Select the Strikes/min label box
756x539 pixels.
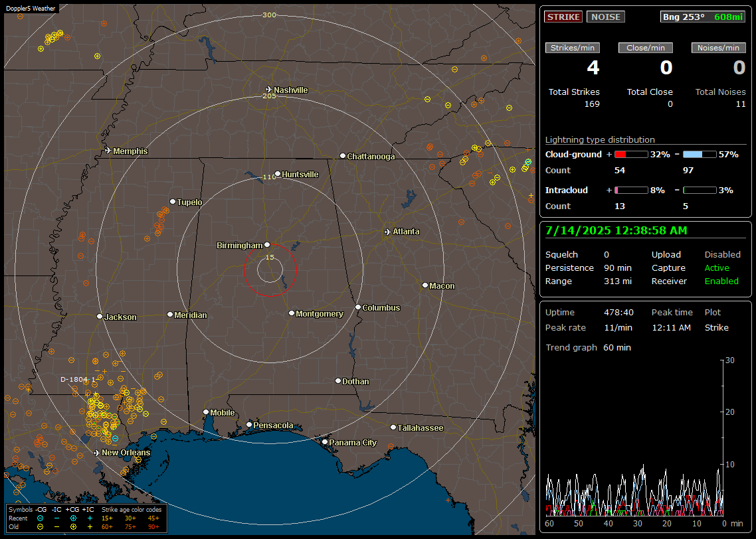pyautogui.click(x=572, y=48)
